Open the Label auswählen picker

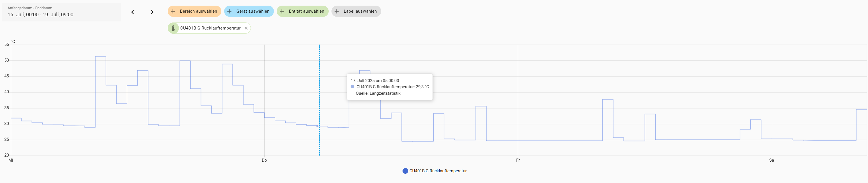(360, 12)
